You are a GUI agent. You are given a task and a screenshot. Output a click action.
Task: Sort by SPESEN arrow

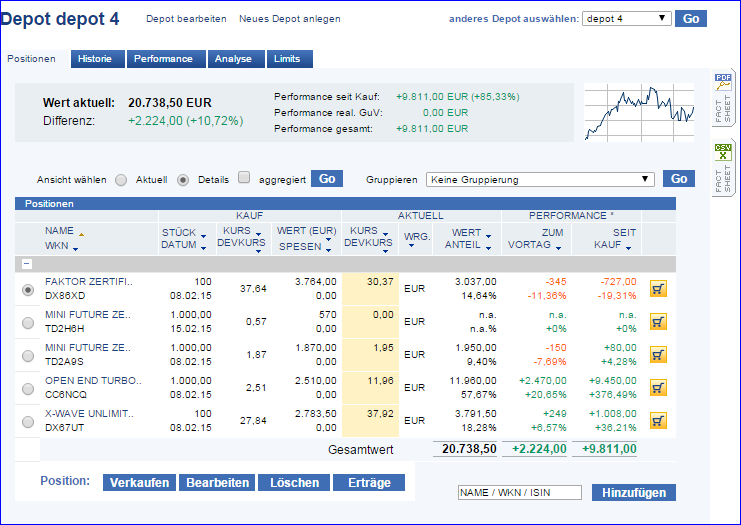[x=328, y=250]
